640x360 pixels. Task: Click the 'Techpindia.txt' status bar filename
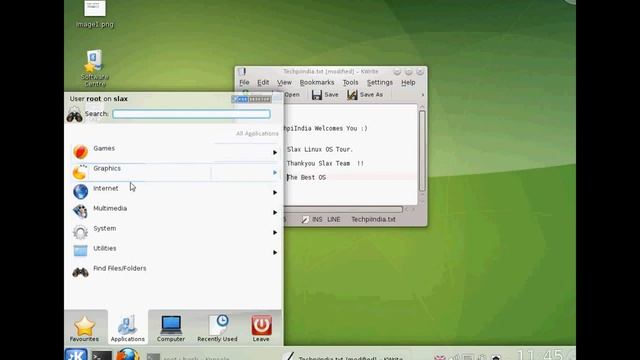point(373,220)
